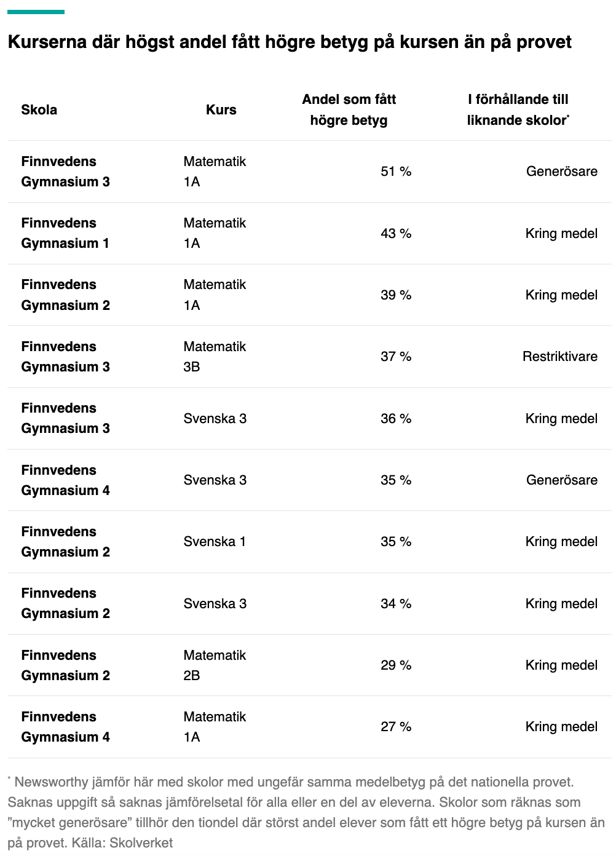Click the "Matematik 2B" course cell

pyautogui.click(x=215, y=665)
